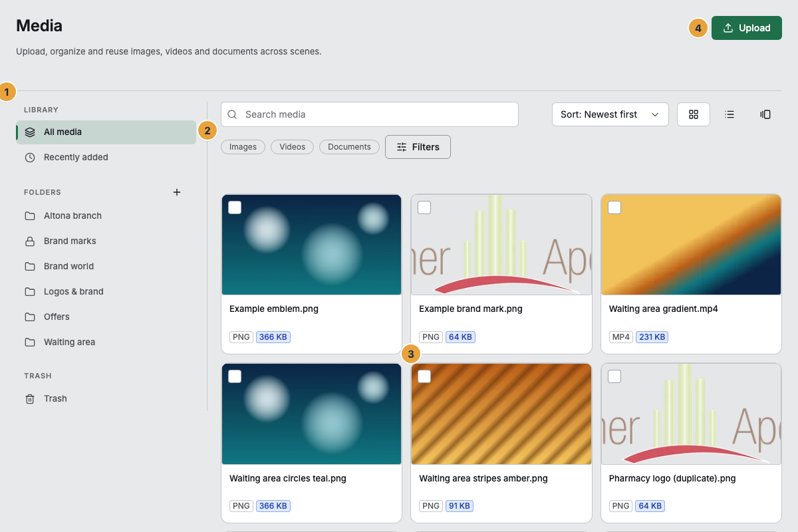Click the All media layers icon
798x532 pixels.
pyautogui.click(x=30, y=132)
